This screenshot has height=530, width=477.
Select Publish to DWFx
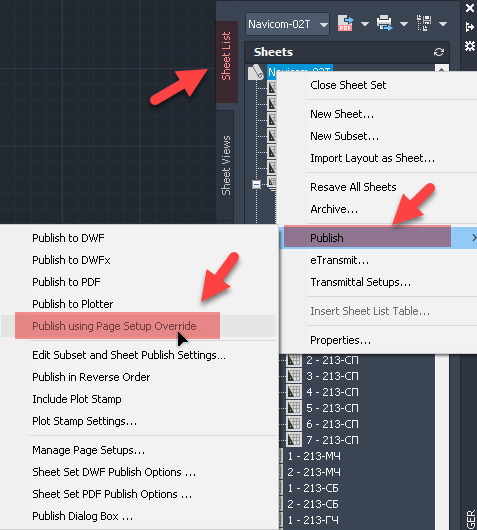(71, 260)
